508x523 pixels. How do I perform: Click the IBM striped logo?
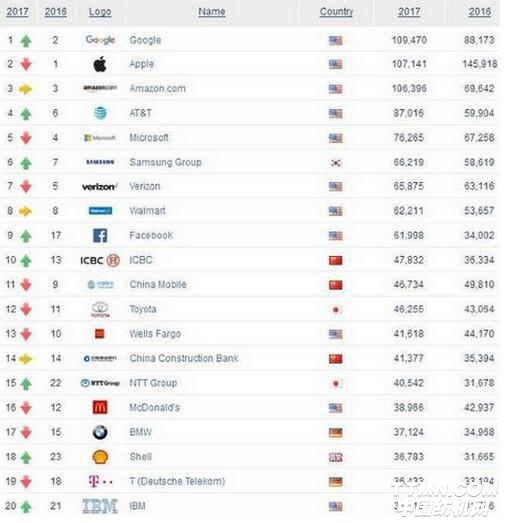click(x=100, y=506)
